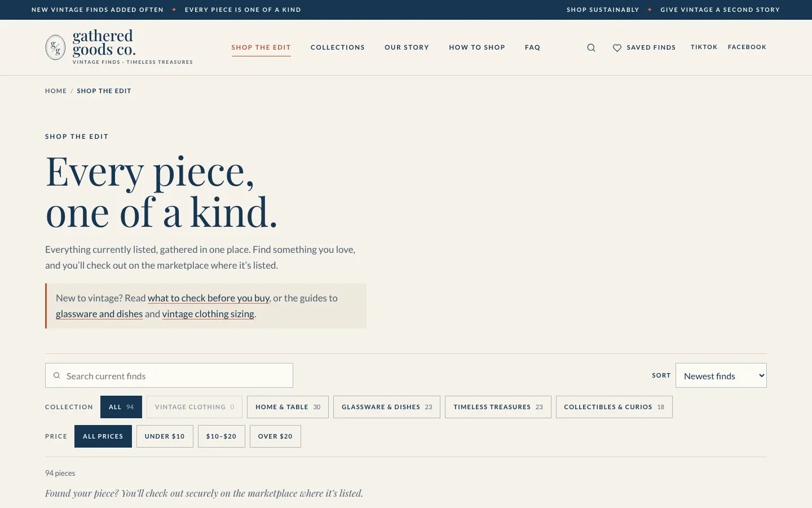Follow the Facebook link in header

point(747,47)
